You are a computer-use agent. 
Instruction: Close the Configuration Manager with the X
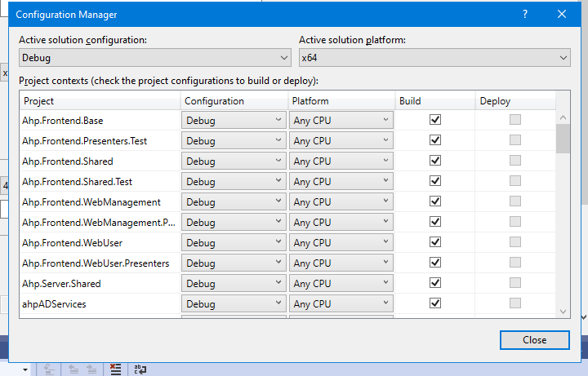click(x=562, y=14)
